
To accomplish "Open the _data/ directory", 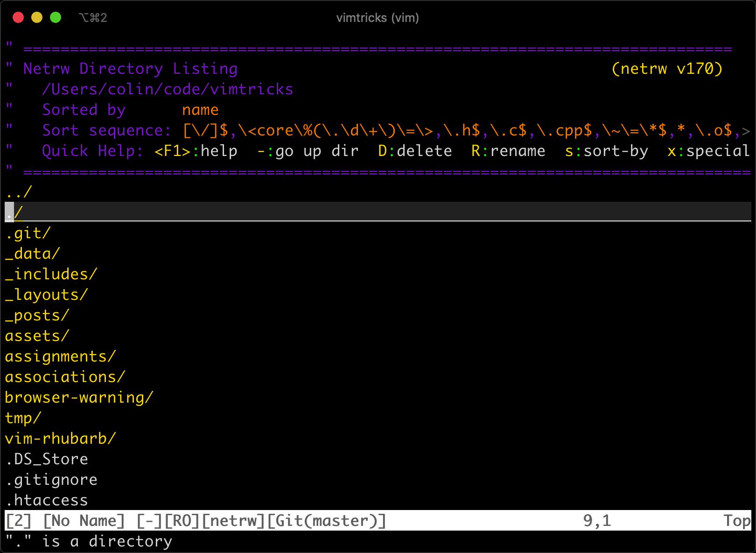I will 32,254.
